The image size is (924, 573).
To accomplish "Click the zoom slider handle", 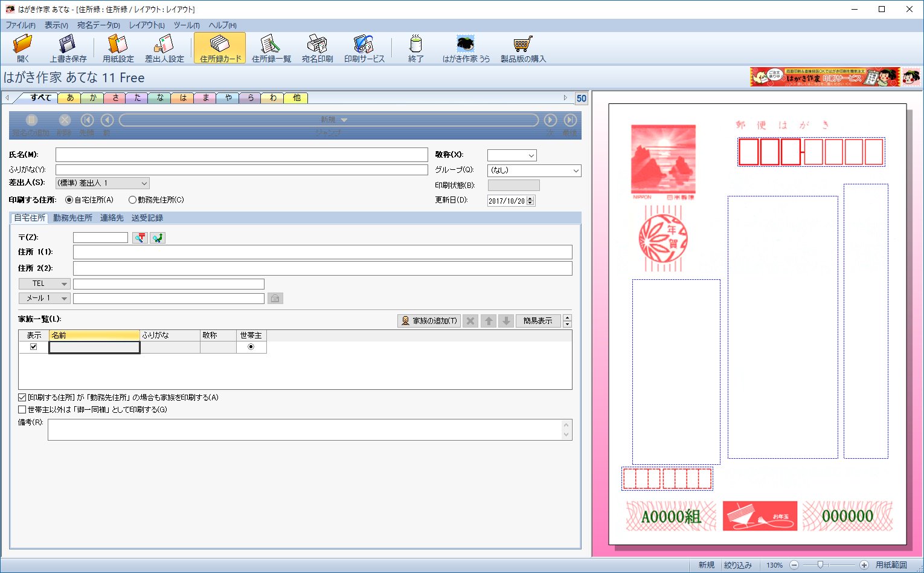I will [x=820, y=565].
